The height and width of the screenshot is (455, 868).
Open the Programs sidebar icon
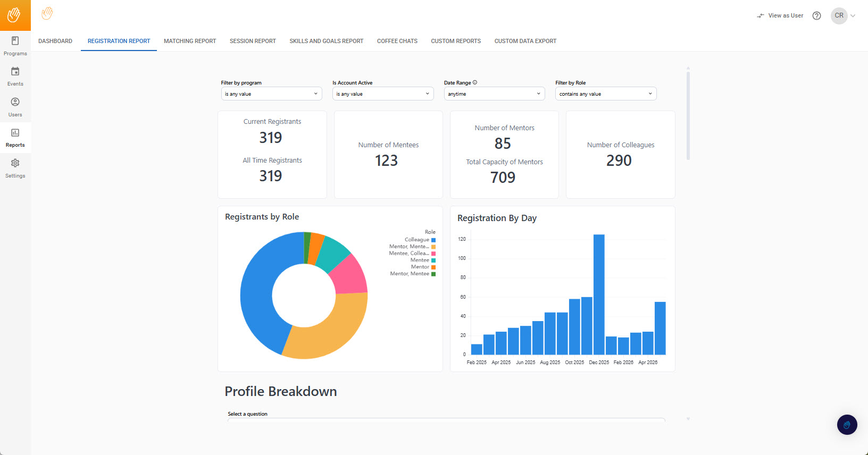pos(15,41)
